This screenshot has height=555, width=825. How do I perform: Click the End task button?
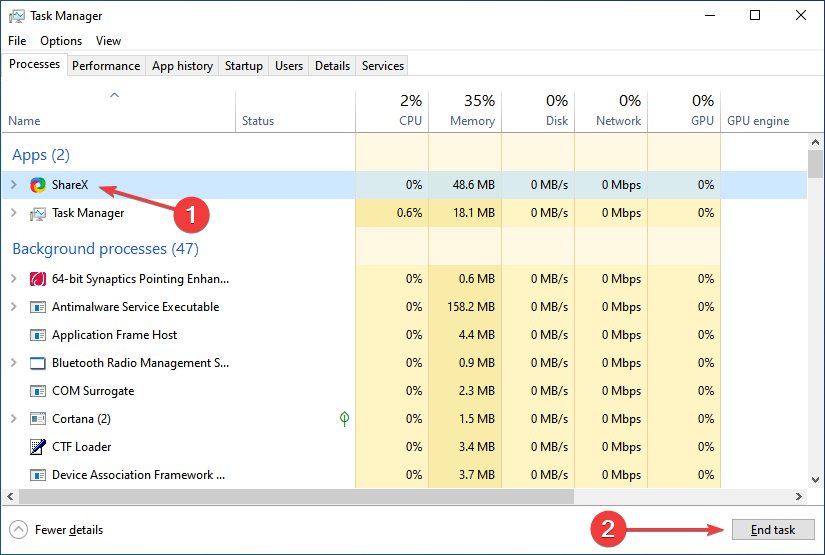point(773,530)
